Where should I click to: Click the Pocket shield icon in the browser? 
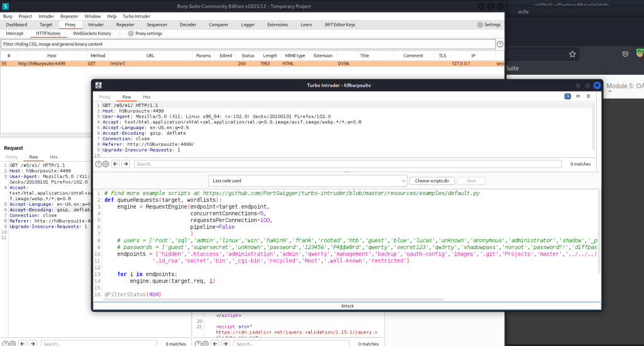(x=625, y=54)
